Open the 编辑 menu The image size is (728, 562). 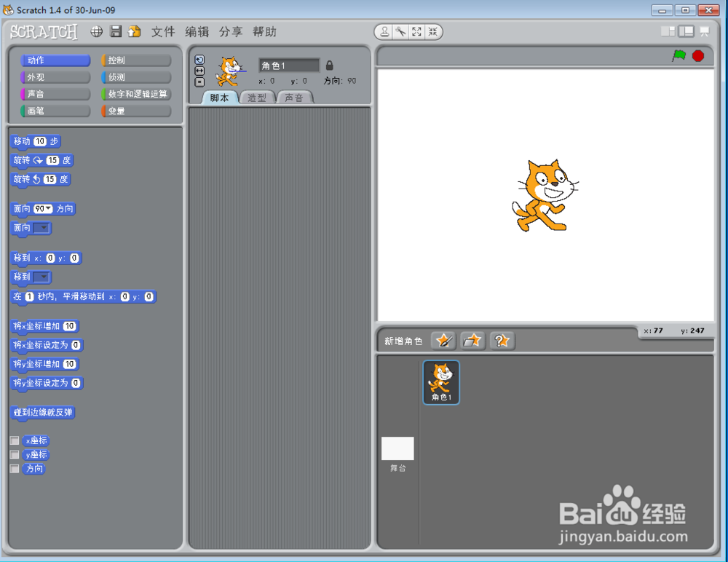tap(197, 31)
